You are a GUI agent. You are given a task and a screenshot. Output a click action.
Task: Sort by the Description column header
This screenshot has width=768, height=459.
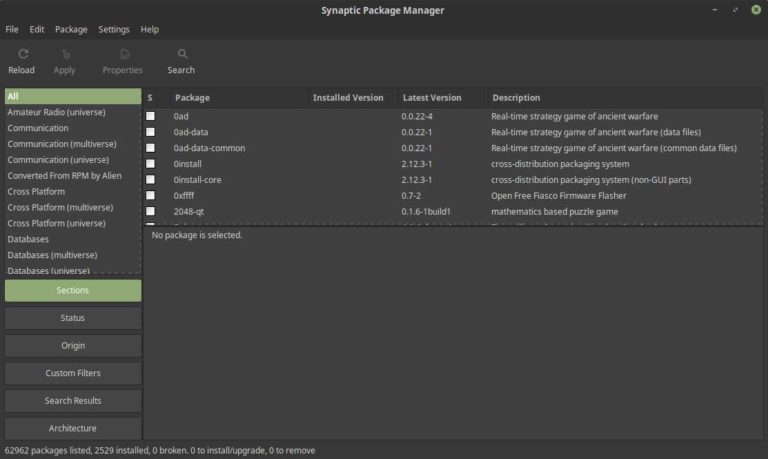625,98
